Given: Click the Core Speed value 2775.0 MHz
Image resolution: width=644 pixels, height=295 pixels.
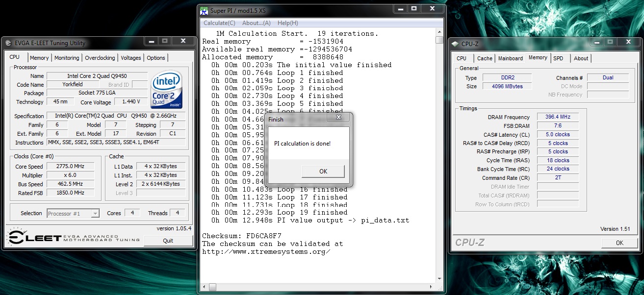Looking at the screenshot, I should tap(71, 166).
